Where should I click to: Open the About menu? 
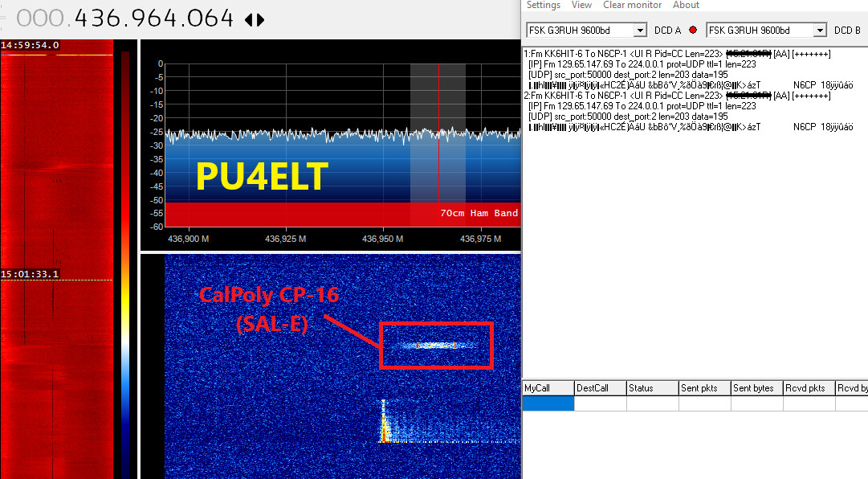(x=686, y=6)
